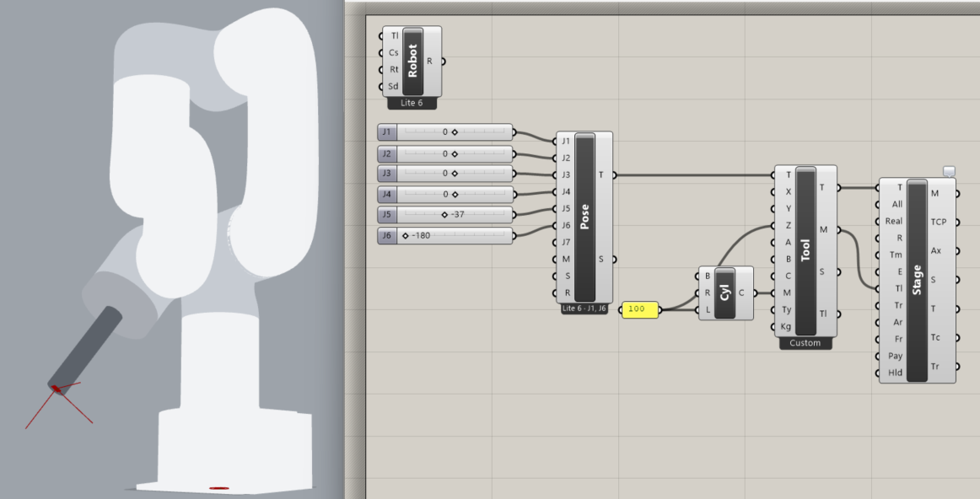
Task: Click the T output of Pose component
Action: pos(601,174)
